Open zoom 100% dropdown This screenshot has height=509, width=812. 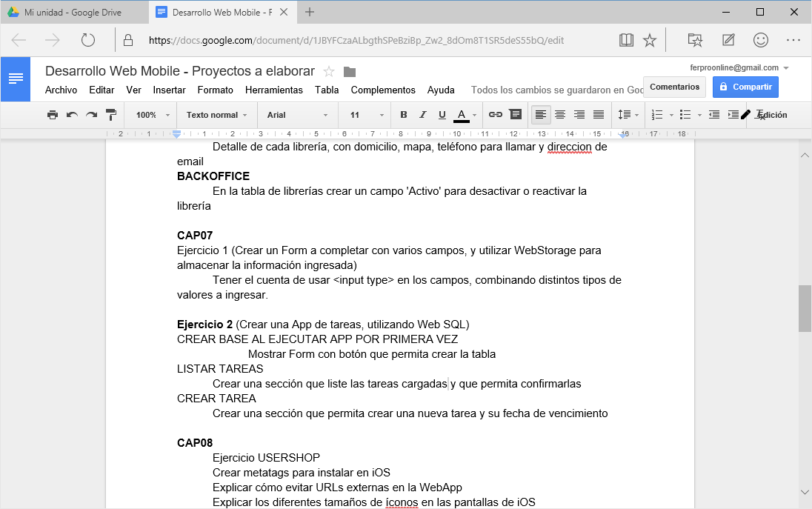(x=153, y=115)
